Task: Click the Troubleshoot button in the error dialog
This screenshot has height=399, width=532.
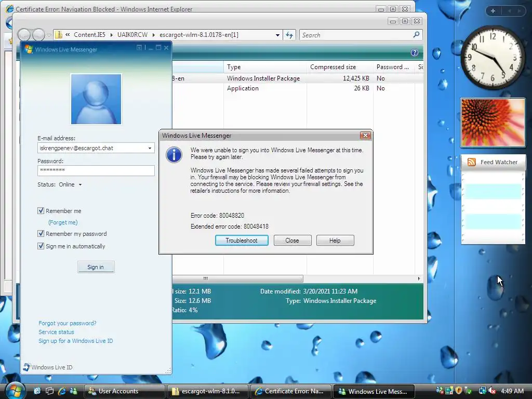Action: [x=242, y=240]
